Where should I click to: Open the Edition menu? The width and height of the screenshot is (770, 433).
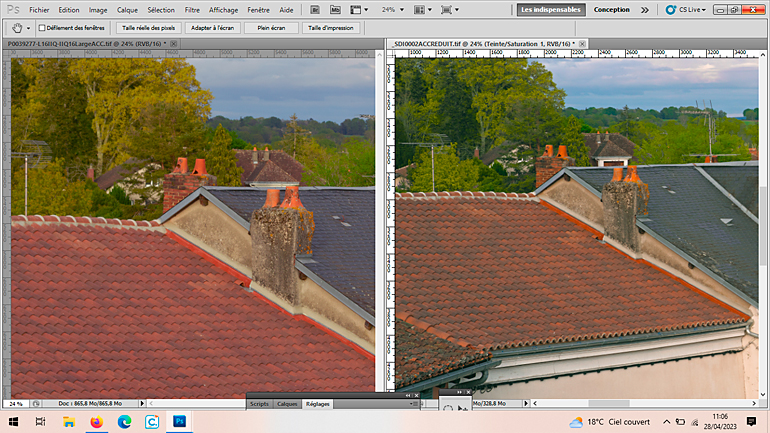(69, 10)
